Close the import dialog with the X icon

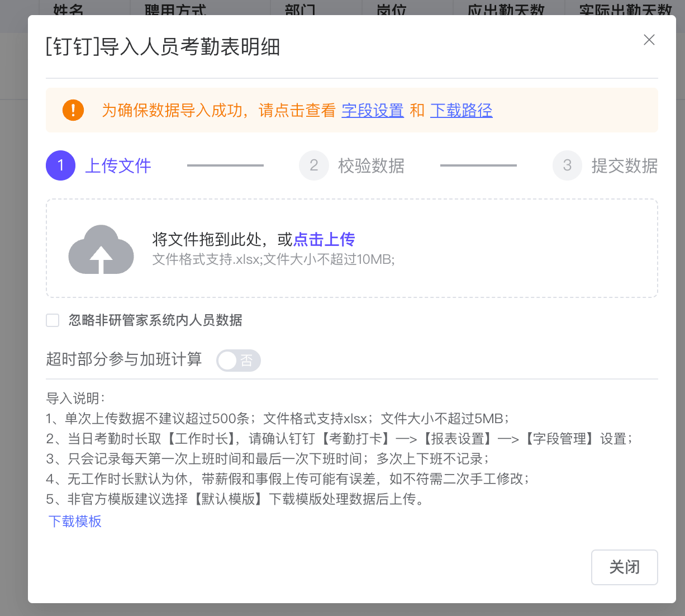(649, 40)
